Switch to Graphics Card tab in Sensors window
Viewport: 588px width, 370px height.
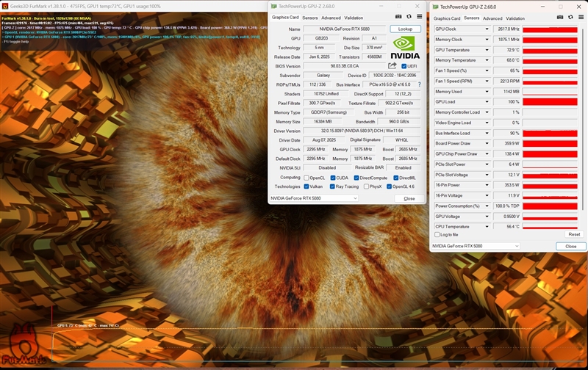click(x=447, y=18)
